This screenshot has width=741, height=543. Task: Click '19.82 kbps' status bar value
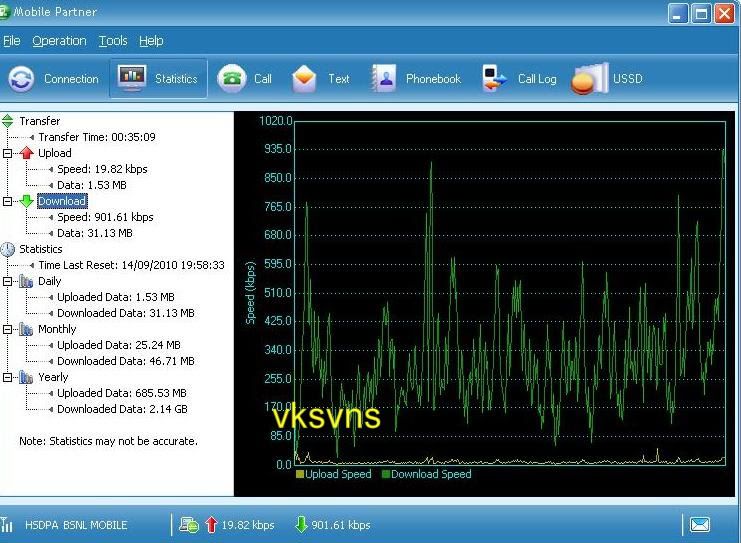pyautogui.click(x=248, y=525)
